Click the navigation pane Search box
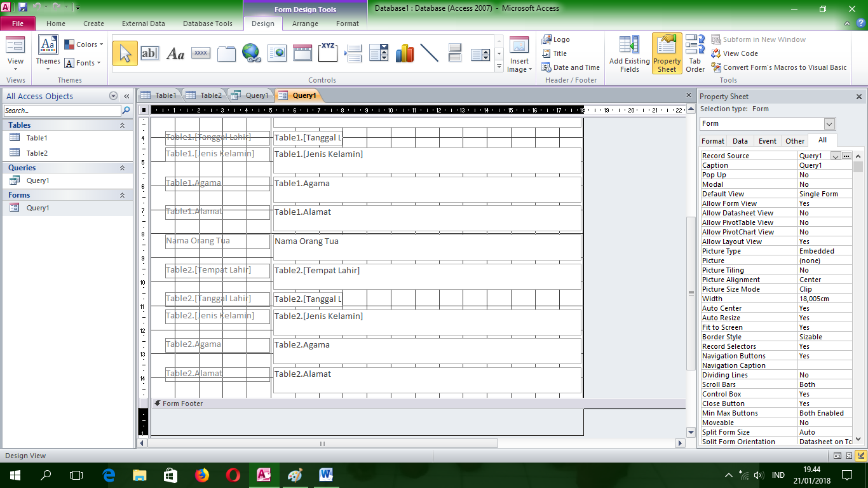Screen dimensions: 868x488 60,110
